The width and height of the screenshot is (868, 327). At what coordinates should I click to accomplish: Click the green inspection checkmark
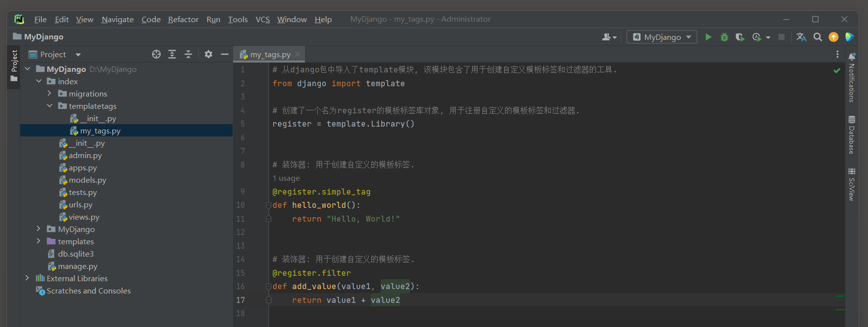837,70
